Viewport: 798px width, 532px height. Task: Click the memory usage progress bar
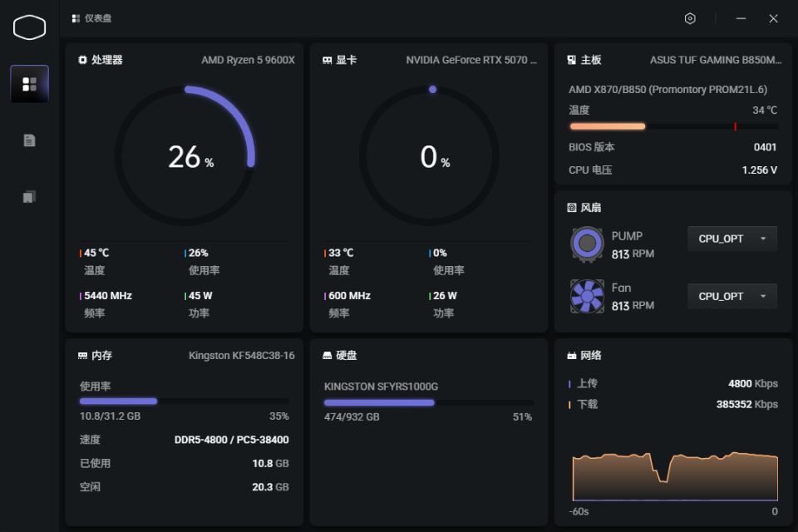click(x=185, y=401)
